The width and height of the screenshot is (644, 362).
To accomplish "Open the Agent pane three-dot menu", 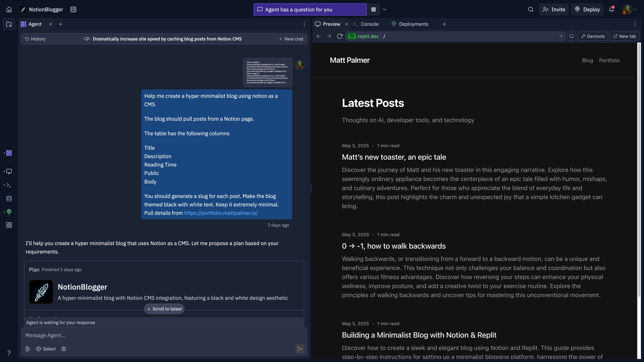I will [x=304, y=24].
